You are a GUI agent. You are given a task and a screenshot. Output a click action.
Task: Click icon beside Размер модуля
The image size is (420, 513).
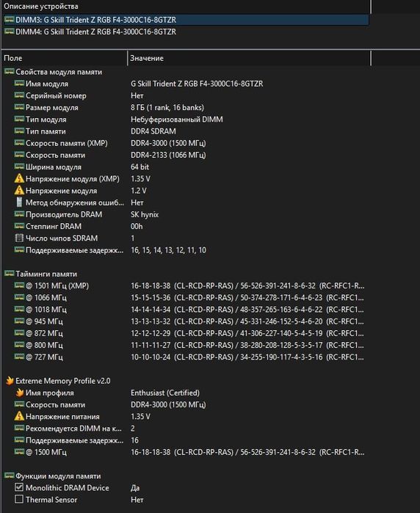click(x=19, y=107)
